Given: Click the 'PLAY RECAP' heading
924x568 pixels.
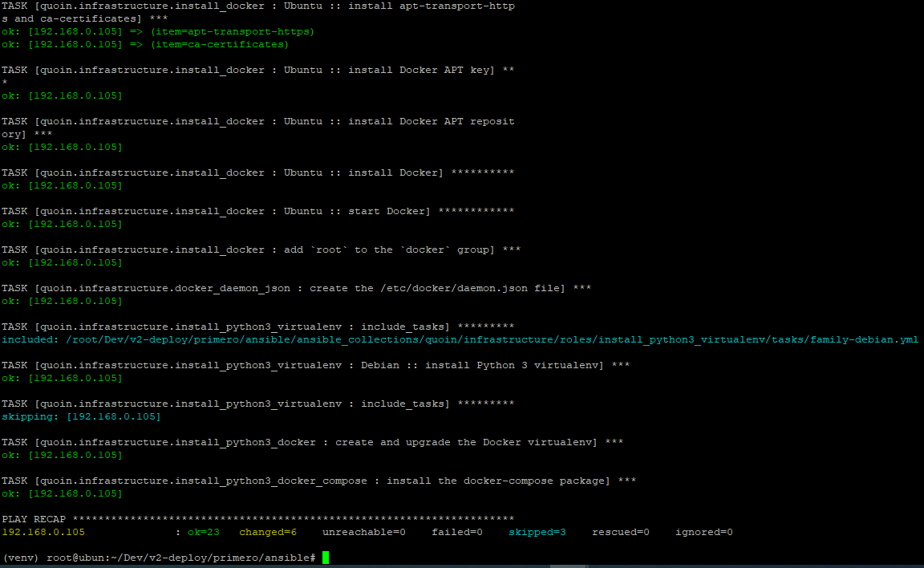Looking at the screenshot, I should [x=34, y=519].
